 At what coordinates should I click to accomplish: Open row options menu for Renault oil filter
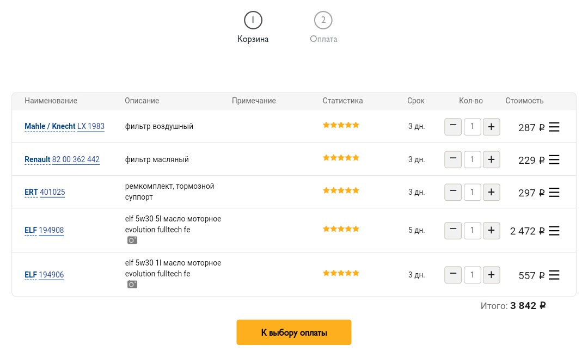coord(554,160)
